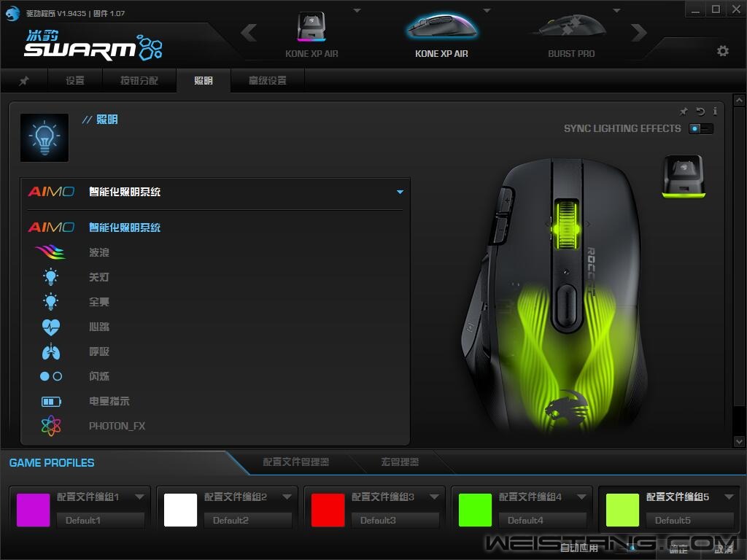Expand the 配置文件编组4 profile dropdown
Screen dimensions: 747x560
(x=581, y=497)
